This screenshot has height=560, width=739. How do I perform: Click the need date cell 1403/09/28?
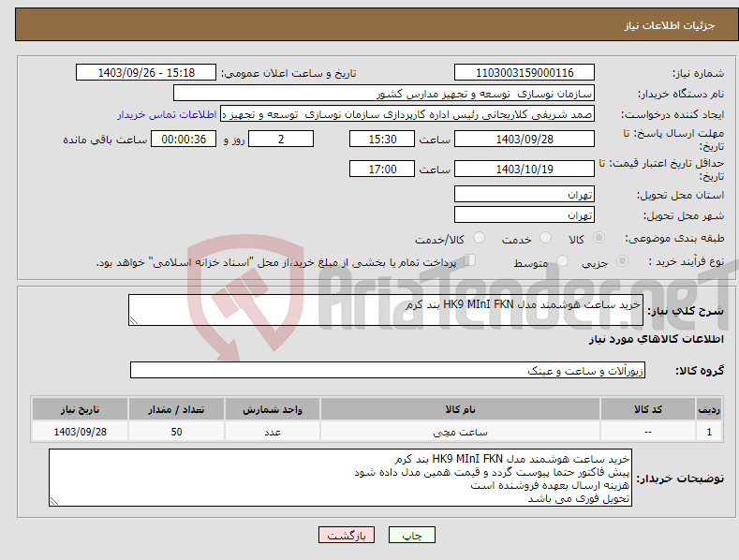[81, 432]
